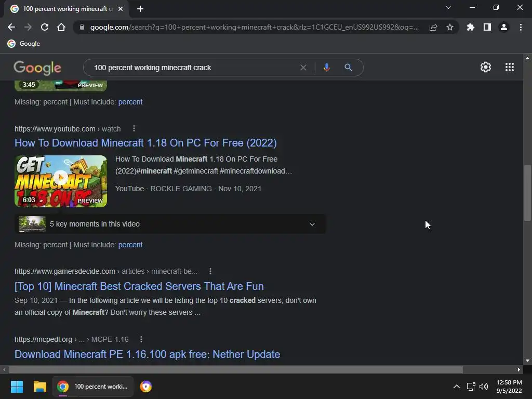532x399 pixels.
Task: Open the network status tray icon
Action: click(x=471, y=387)
